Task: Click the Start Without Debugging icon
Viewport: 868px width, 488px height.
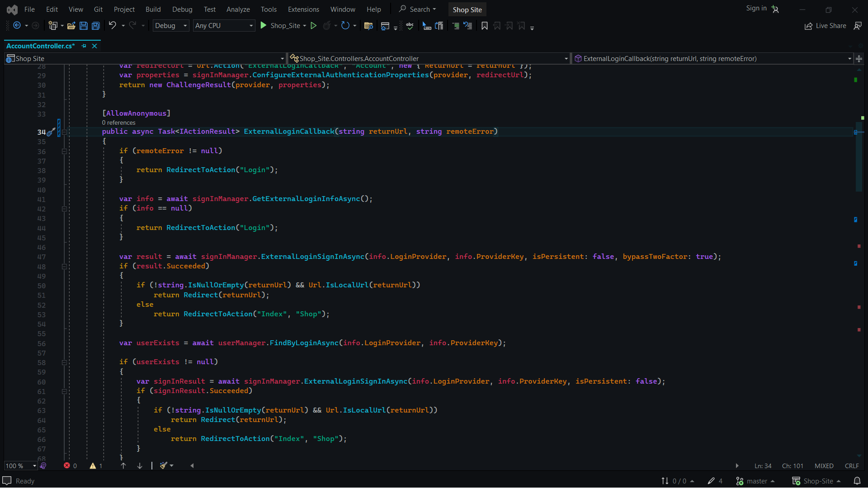Action: click(313, 26)
